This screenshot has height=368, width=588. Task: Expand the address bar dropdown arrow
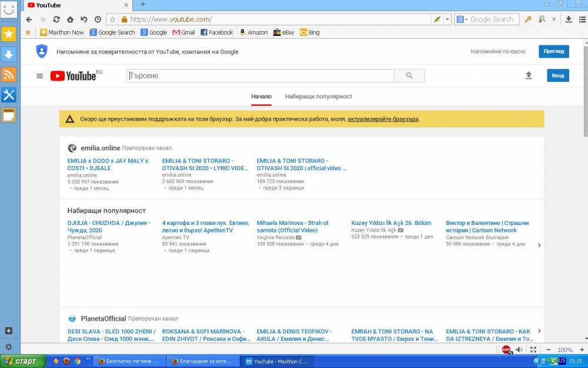447,19
